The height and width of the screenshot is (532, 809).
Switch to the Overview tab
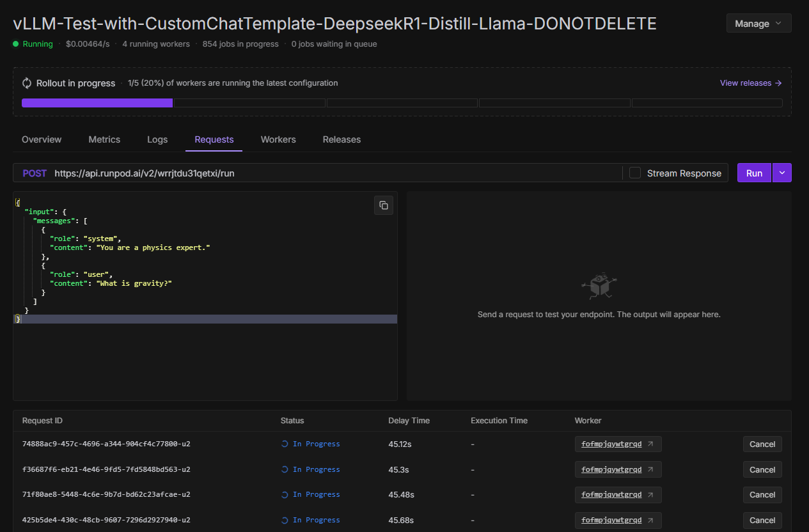(42, 139)
